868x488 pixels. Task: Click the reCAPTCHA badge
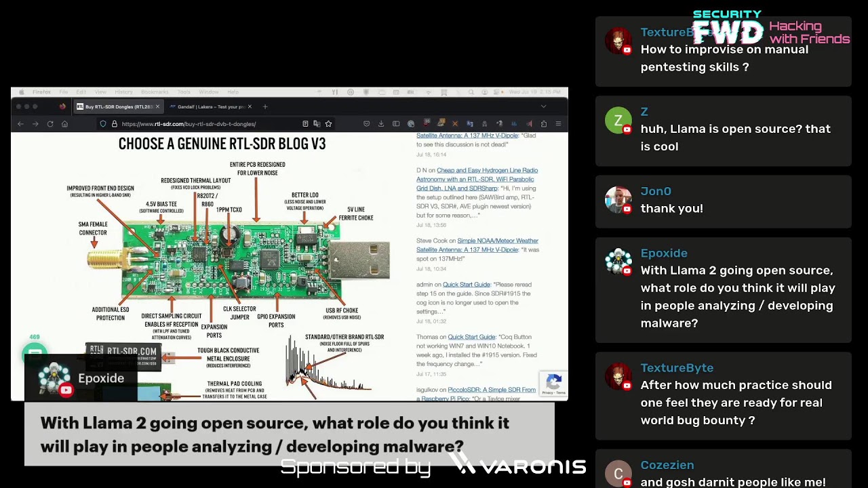pyautogui.click(x=553, y=384)
